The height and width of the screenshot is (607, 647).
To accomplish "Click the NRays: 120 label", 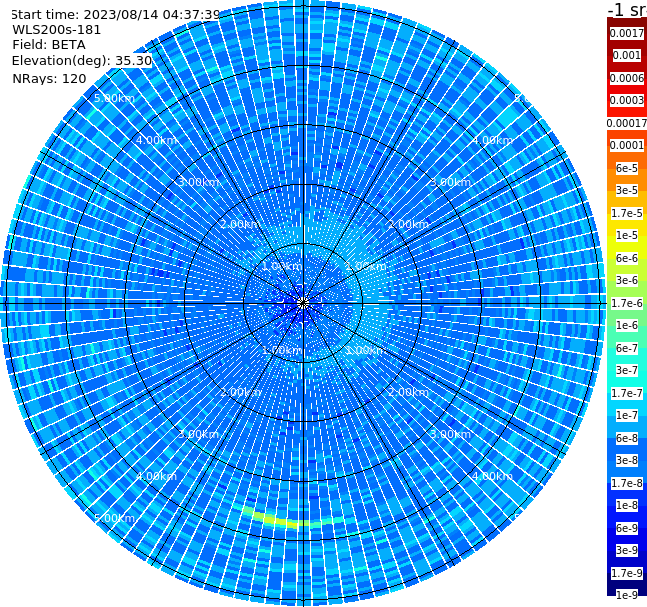I will (x=49, y=78).
